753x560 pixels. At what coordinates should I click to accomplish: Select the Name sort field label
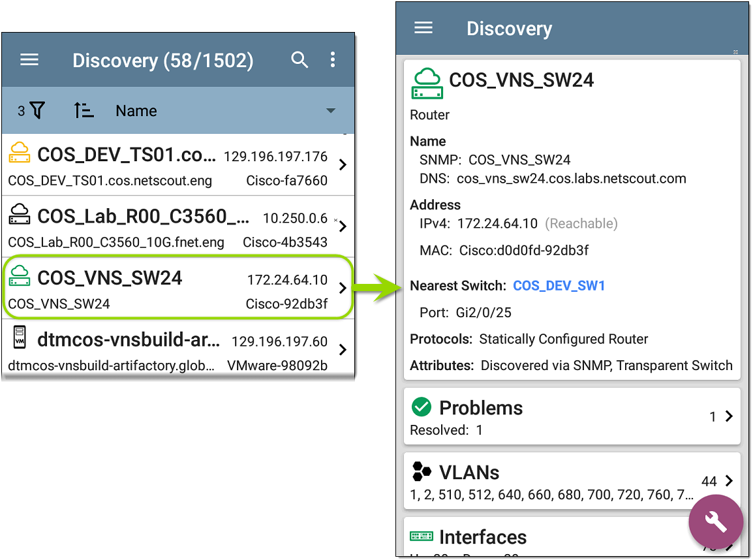point(136,111)
